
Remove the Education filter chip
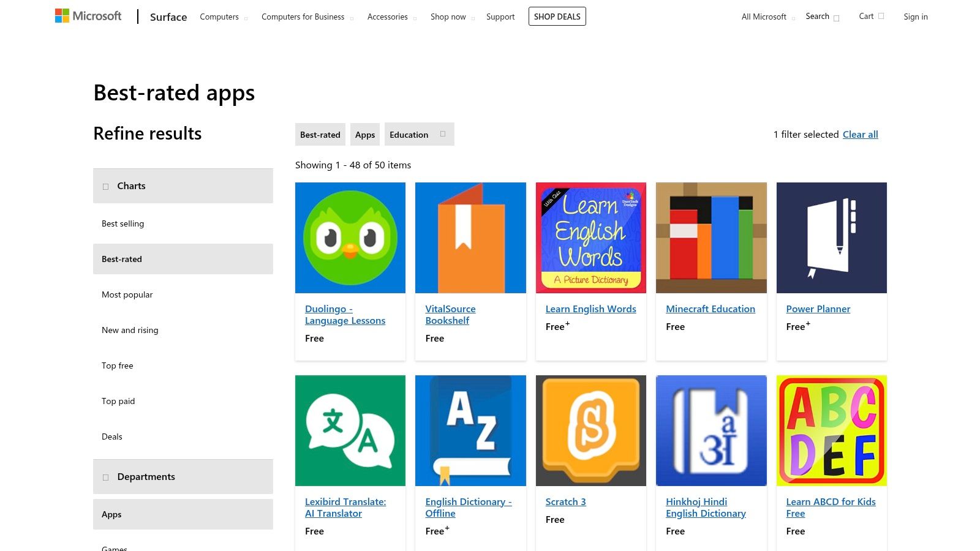(x=442, y=133)
